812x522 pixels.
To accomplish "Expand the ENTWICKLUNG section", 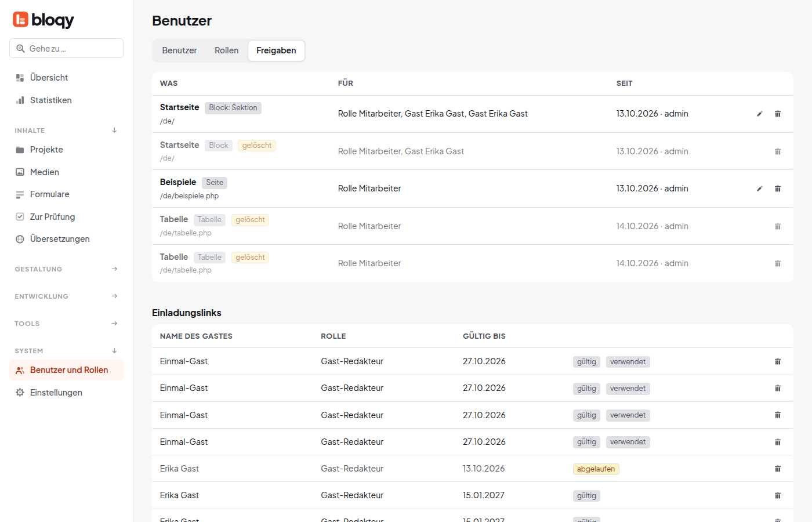I will (66, 296).
